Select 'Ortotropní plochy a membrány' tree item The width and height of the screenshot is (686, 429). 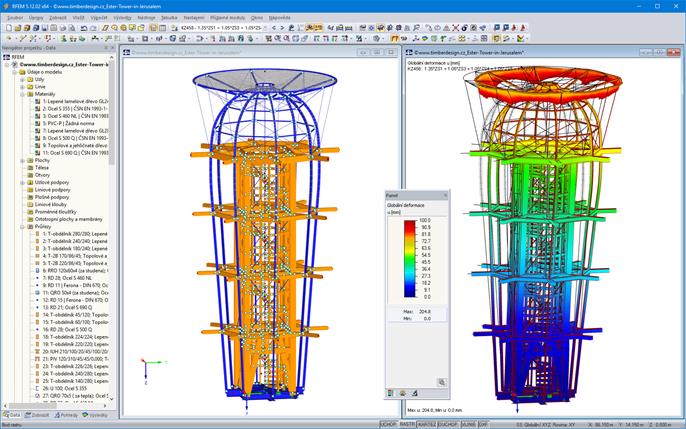pyautogui.click(x=68, y=219)
